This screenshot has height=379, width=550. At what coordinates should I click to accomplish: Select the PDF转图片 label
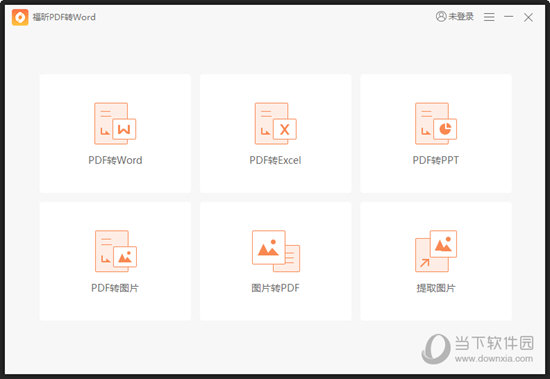pos(115,288)
